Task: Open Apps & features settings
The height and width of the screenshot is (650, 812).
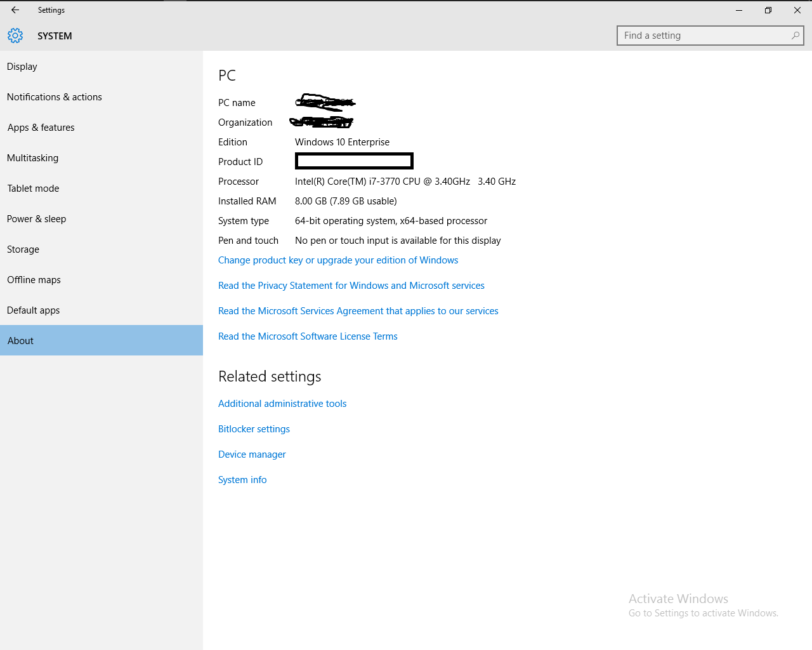Action: coord(41,127)
